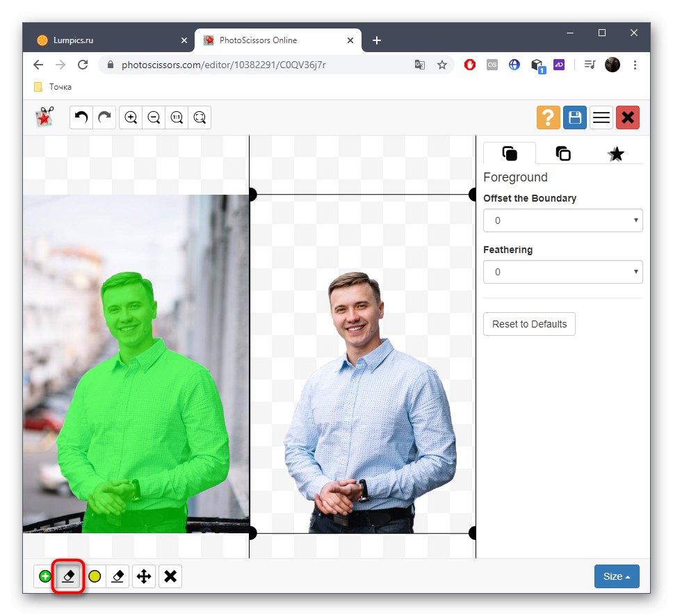The width and height of the screenshot is (673, 616).
Task: Click the top-right crop handle of result
Action: (473, 195)
